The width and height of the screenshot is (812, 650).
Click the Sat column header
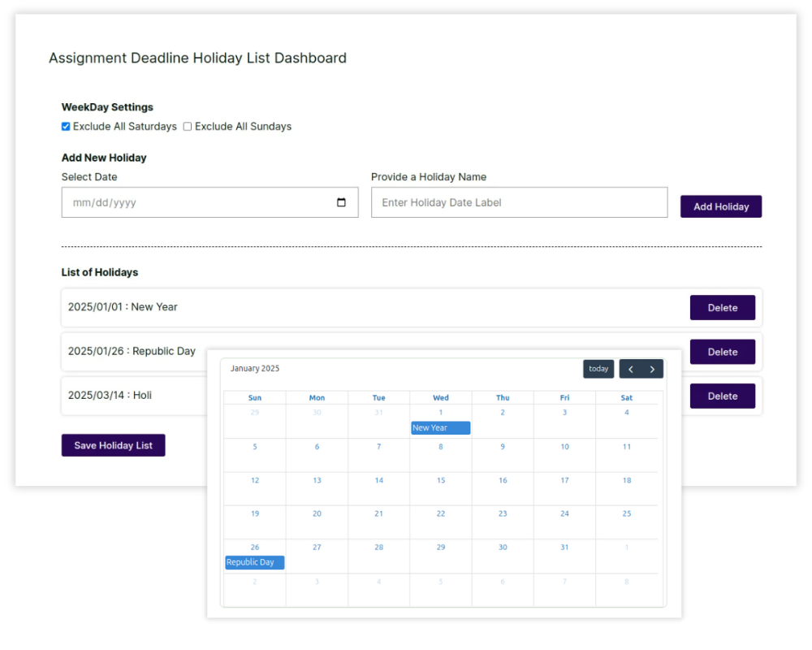pyautogui.click(x=626, y=398)
